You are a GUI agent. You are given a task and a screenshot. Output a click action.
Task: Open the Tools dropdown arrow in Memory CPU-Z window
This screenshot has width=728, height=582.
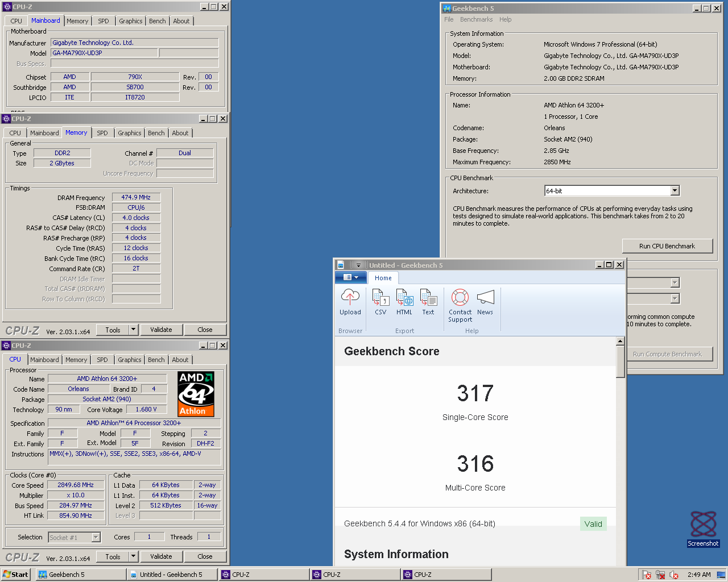(133, 330)
